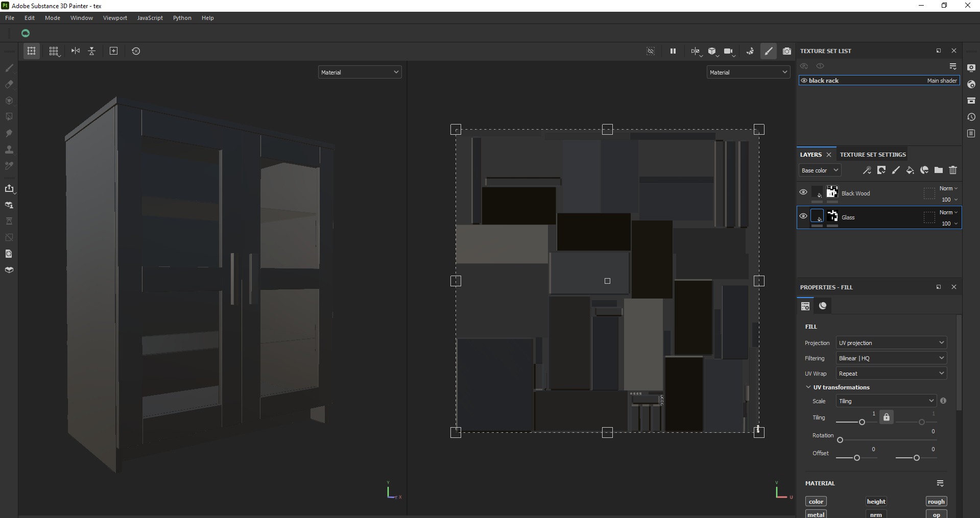Select the Polygon Fill tool
This screenshot has width=980, height=518.
[x=9, y=117]
